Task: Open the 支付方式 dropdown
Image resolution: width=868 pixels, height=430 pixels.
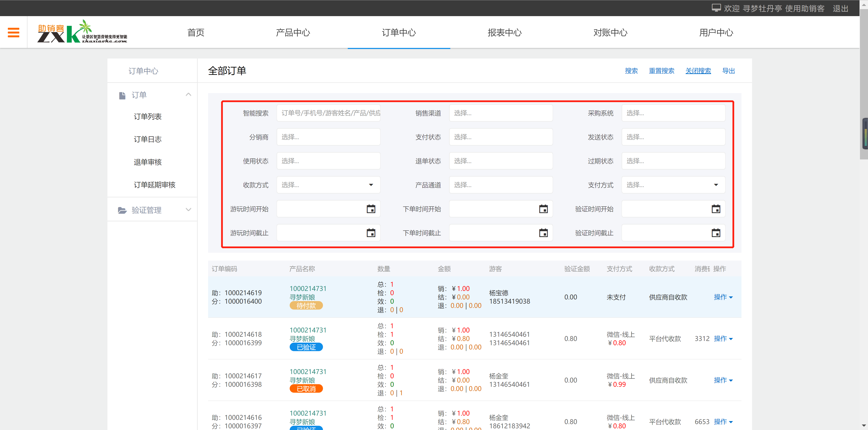Action: (716, 185)
